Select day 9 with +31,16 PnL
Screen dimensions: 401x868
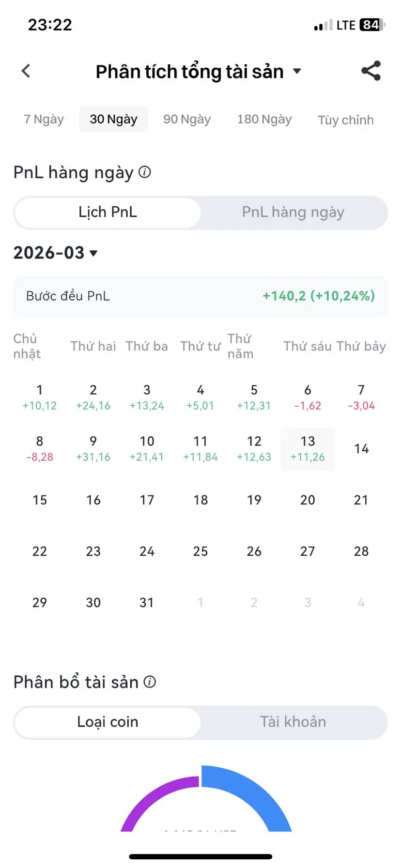(93, 449)
